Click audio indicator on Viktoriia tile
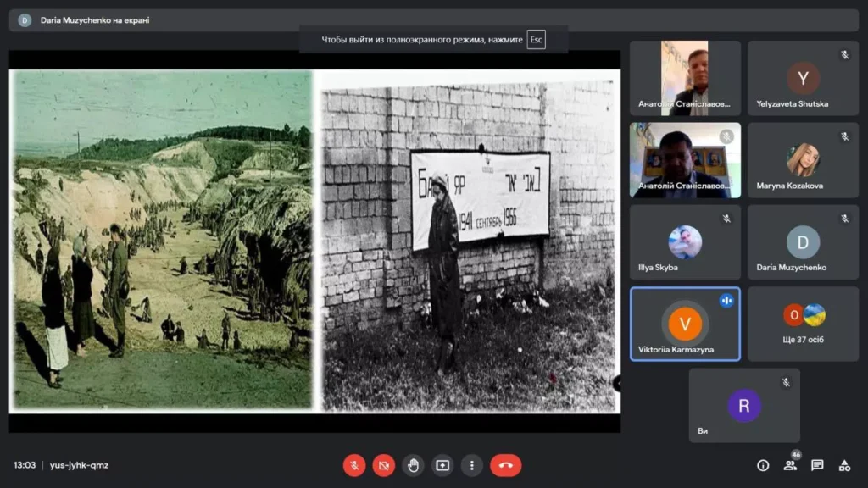The image size is (868, 488). (726, 301)
